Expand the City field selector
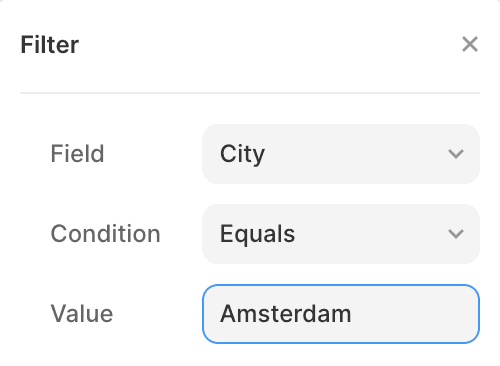500x366 pixels. click(341, 154)
